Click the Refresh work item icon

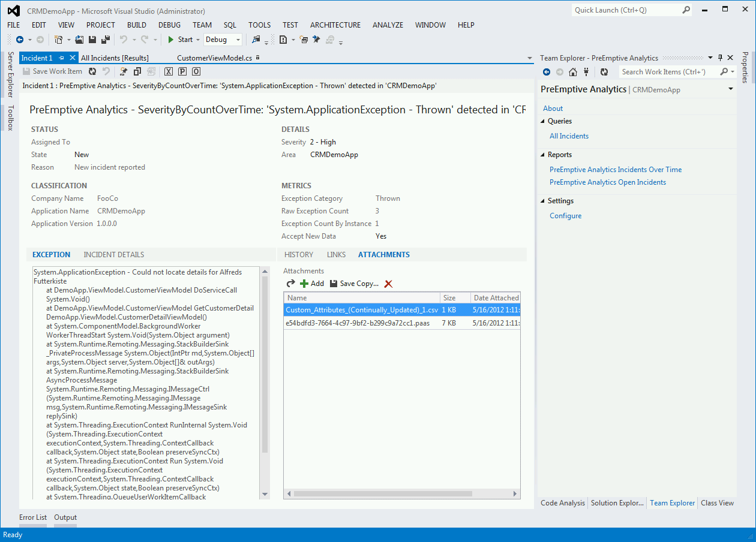pos(92,71)
